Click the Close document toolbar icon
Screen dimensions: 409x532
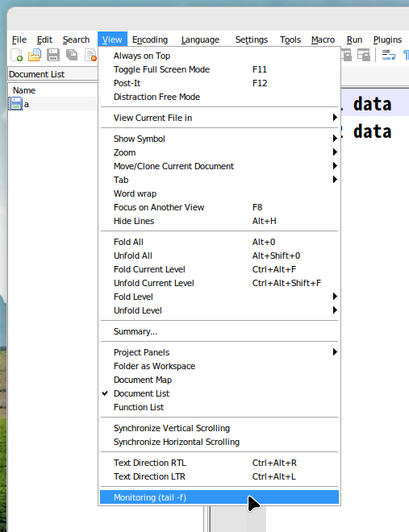[90, 55]
